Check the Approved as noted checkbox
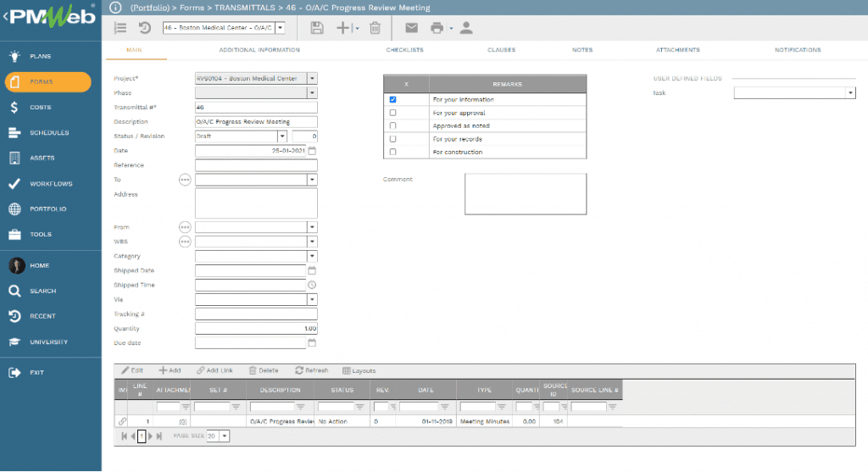This screenshot has width=868, height=472. (393, 125)
